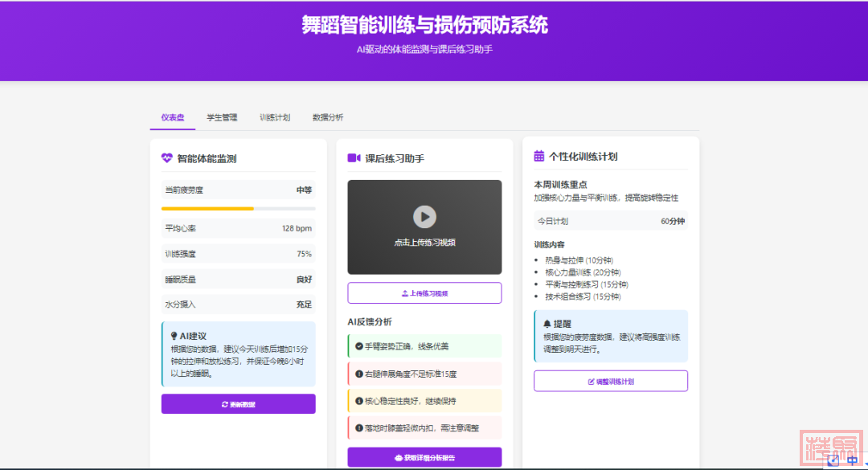Click the info icon for 核心稳定性良好
The height and width of the screenshot is (470, 868).
(358, 401)
